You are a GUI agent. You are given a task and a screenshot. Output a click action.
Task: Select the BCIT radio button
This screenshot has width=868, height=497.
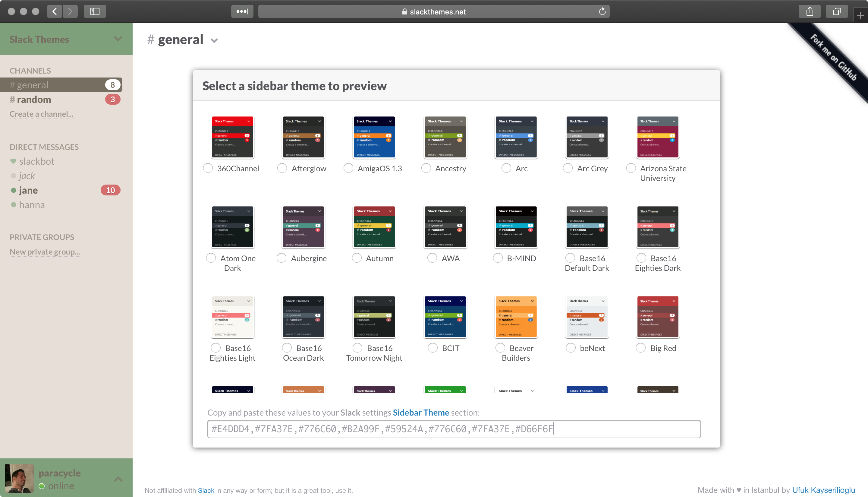[433, 347]
